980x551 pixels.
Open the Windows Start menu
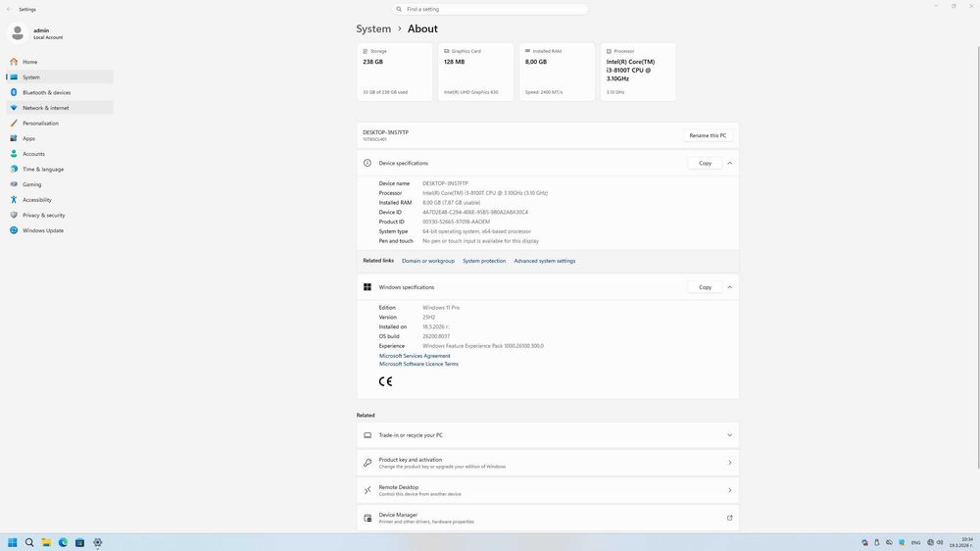(x=12, y=542)
